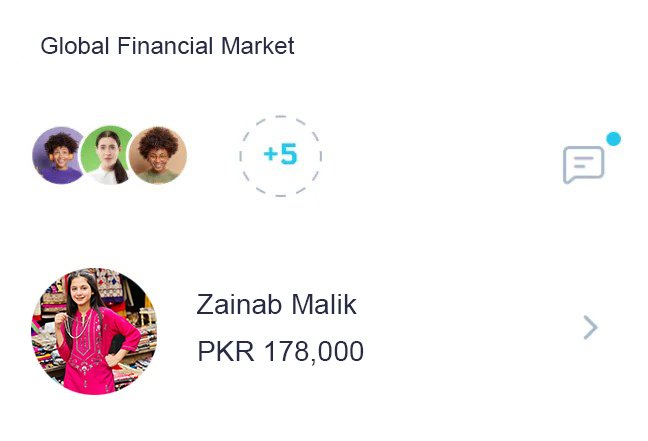Click the PKR 178,000 balance text
This screenshot has width=648, height=441.
click(280, 352)
